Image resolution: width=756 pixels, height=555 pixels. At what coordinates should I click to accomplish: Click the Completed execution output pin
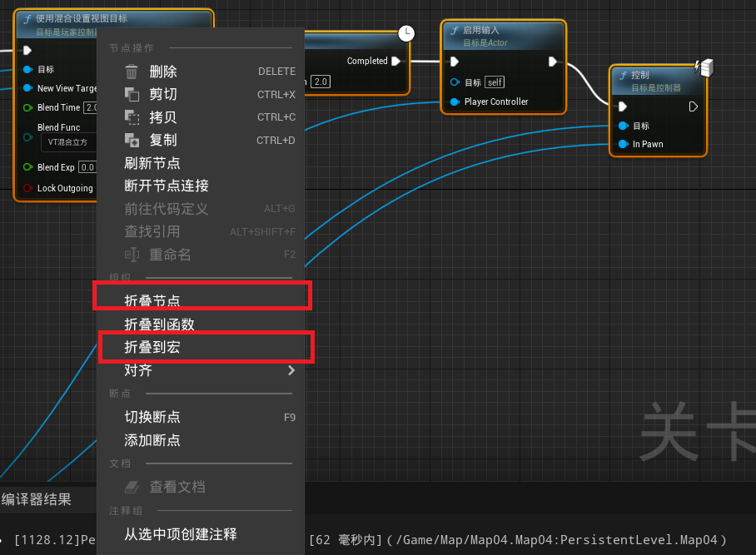pyautogui.click(x=395, y=62)
